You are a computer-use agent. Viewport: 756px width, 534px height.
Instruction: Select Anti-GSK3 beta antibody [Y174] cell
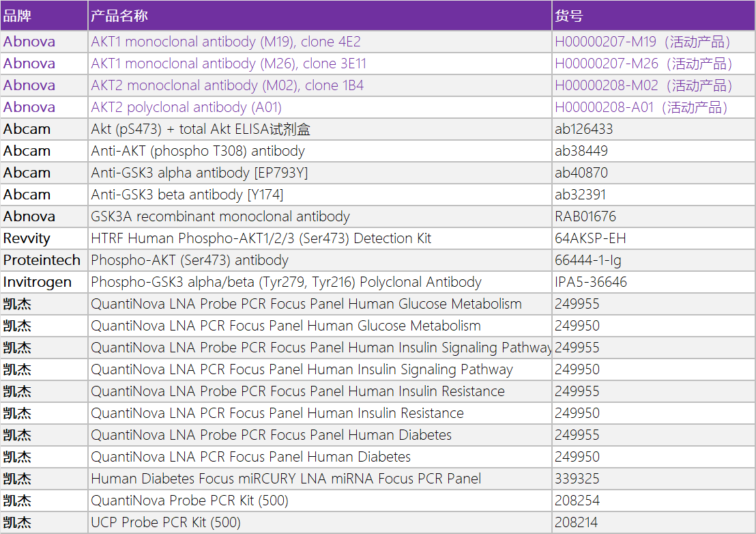click(319, 195)
